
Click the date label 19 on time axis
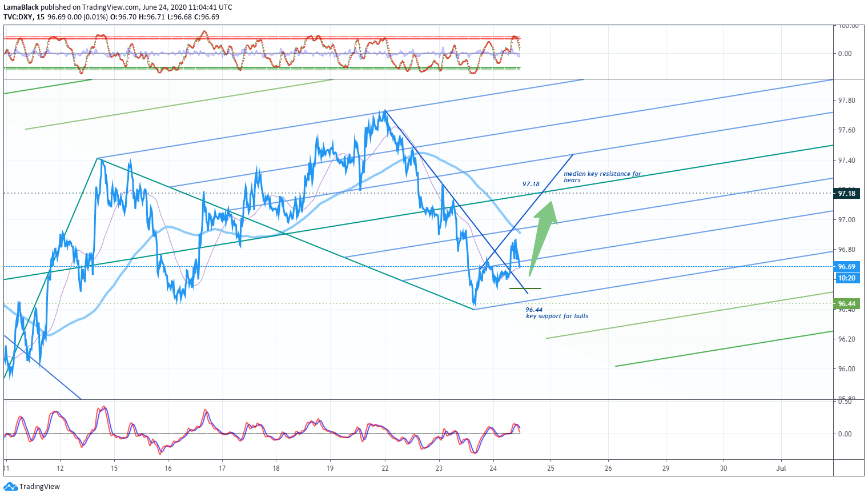pos(330,468)
